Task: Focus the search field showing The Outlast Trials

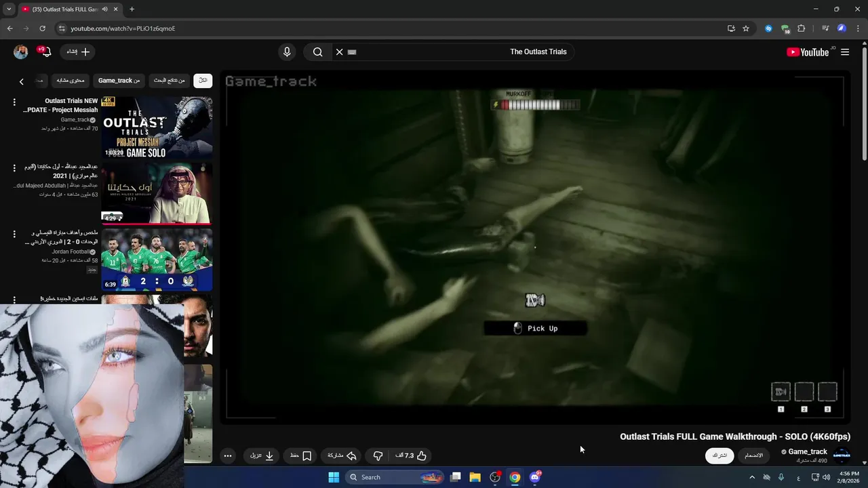Action: coord(454,52)
